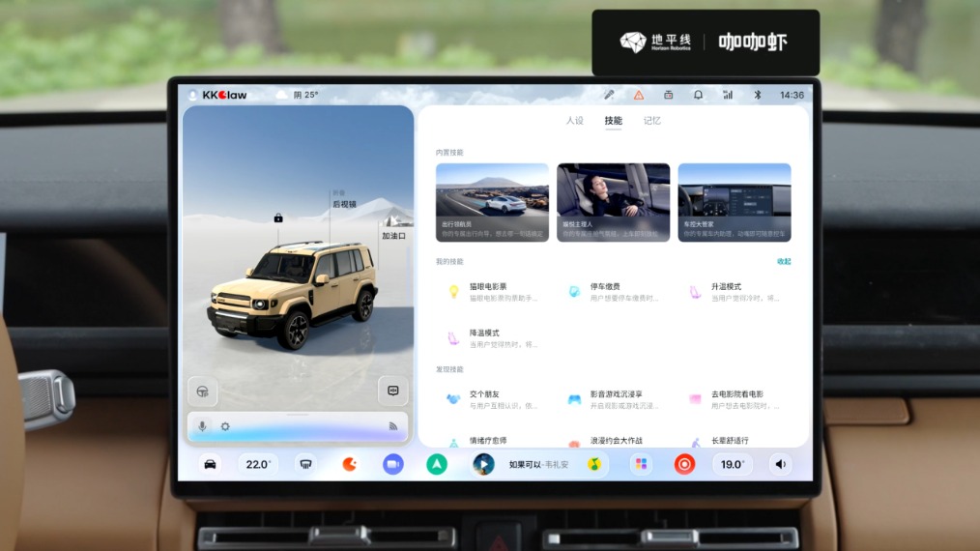Tap the microphone icon in status bar
The image size is (980, 551).
(x=609, y=95)
